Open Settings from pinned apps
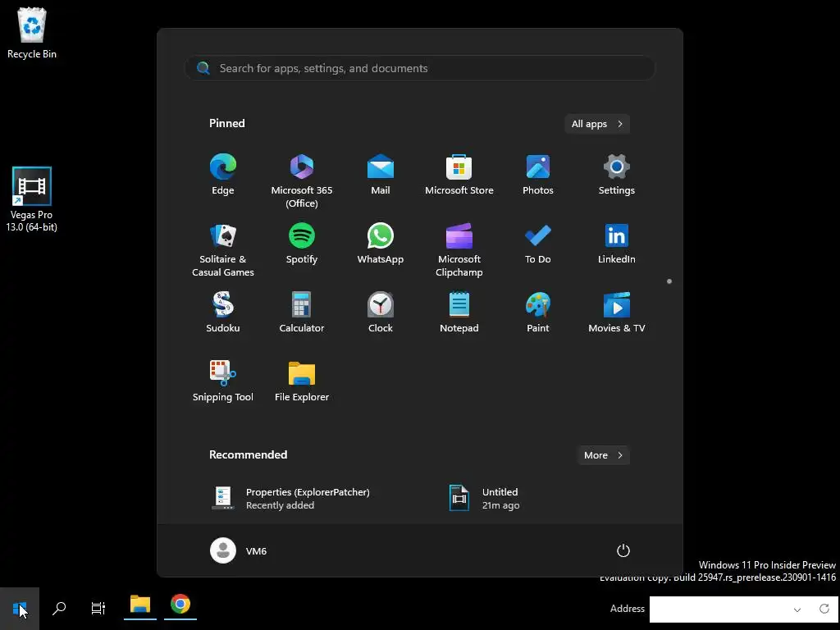The image size is (840, 630). click(x=617, y=176)
